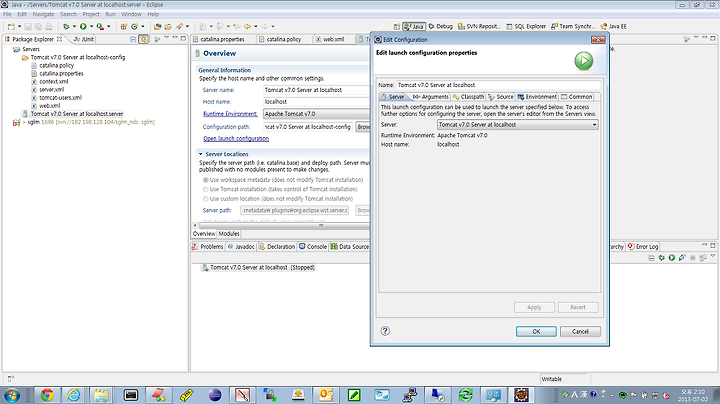
Task: Expand the sglm project tree node
Action: pos(24,122)
